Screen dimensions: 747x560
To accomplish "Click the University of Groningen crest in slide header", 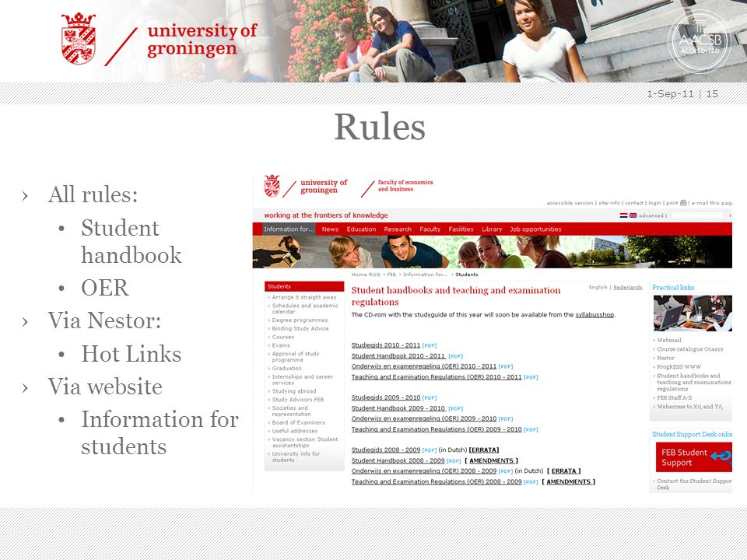I will tap(79, 39).
